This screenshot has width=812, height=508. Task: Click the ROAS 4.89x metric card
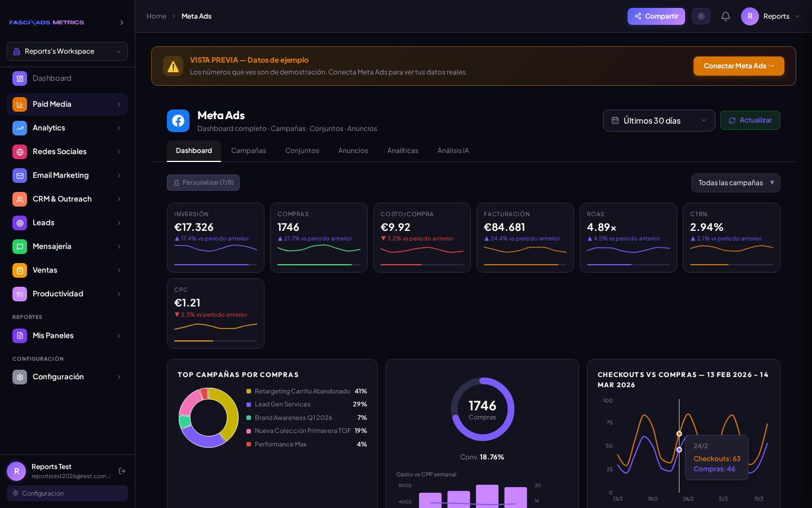[628, 238]
